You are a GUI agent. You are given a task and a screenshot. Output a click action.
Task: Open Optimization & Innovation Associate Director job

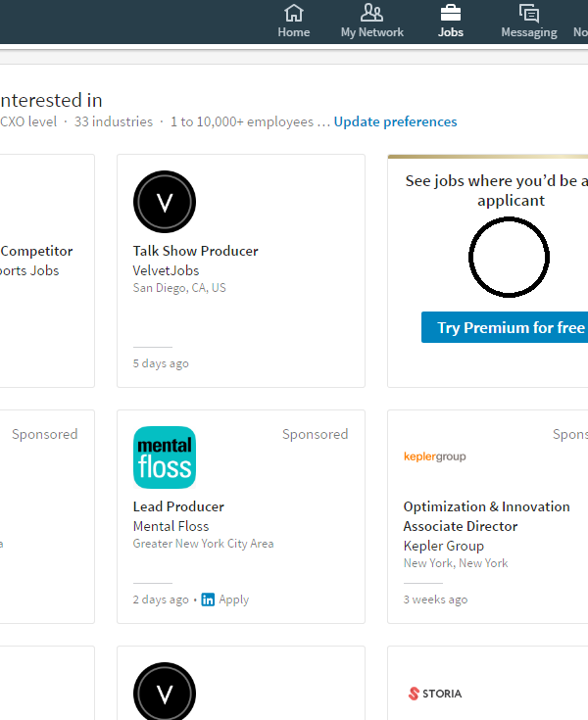[486, 516]
